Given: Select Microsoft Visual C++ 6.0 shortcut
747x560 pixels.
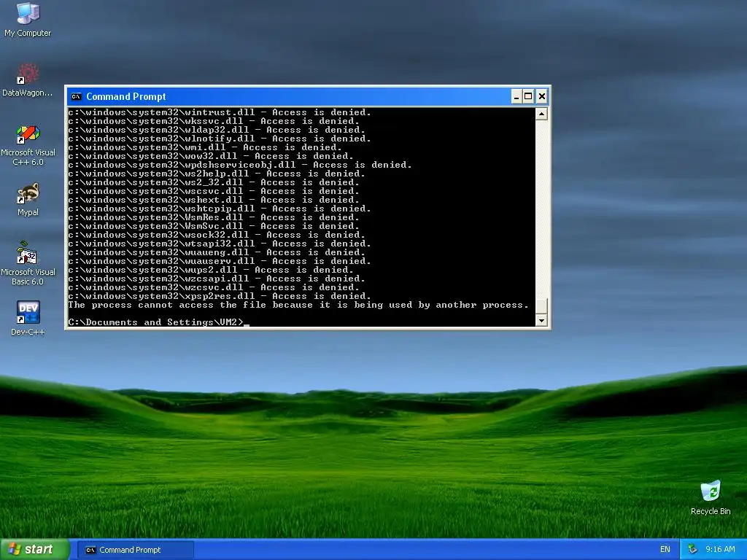Looking at the screenshot, I should coord(28,145).
